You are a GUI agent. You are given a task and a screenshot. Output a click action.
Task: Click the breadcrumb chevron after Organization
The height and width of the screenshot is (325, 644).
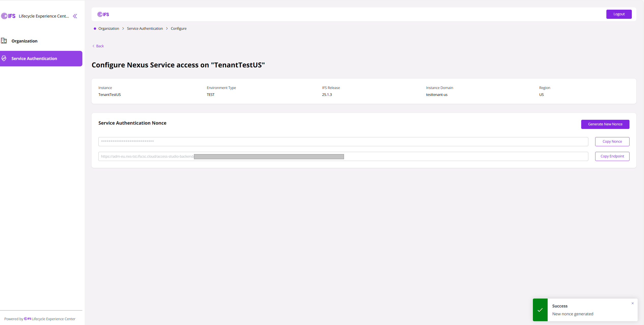[123, 28]
